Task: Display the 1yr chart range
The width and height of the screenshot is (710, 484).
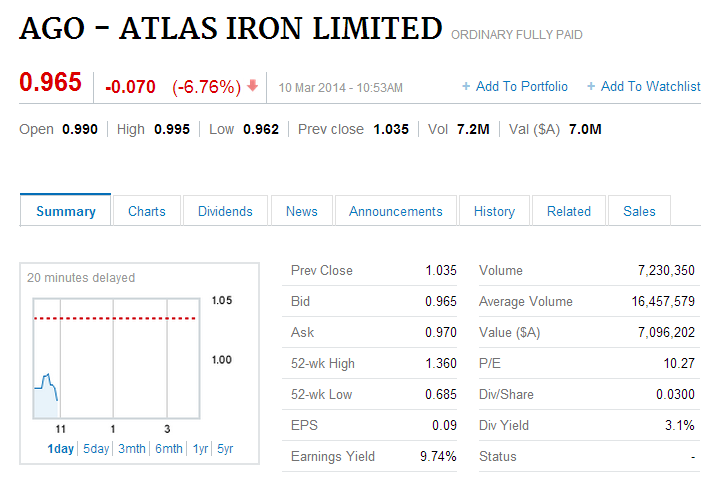Action: (x=201, y=449)
